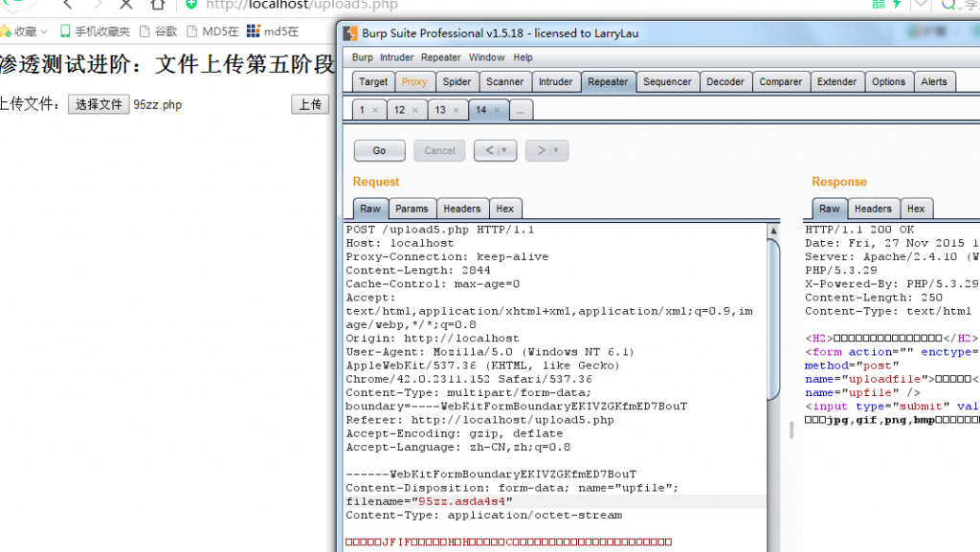The width and height of the screenshot is (980, 552).
Task: Click the Cancel button
Action: coord(439,150)
